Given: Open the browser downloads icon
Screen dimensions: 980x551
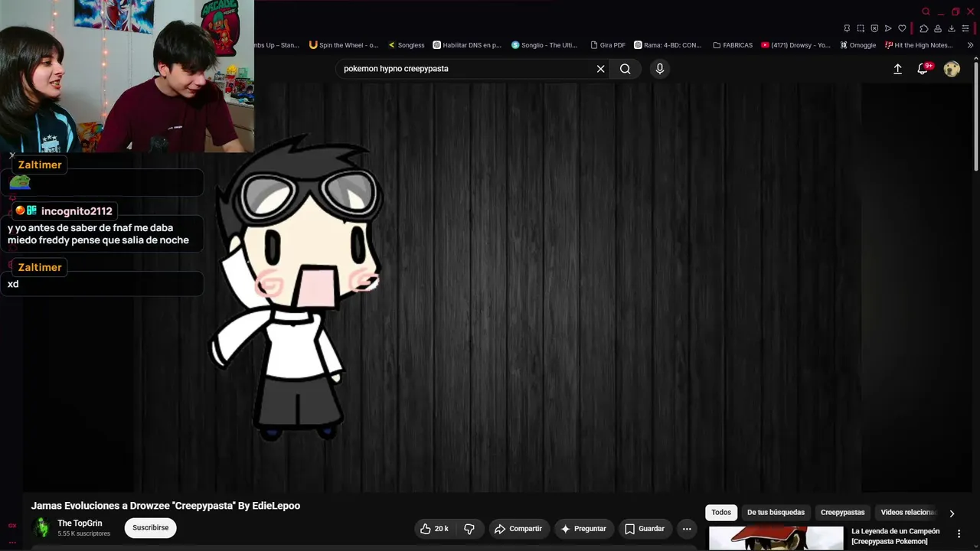Looking at the screenshot, I should tap(952, 28).
